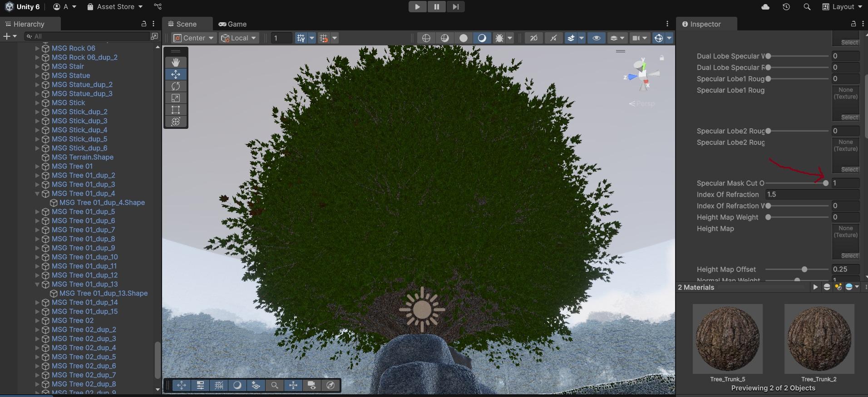The height and width of the screenshot is (397, 868).
Task: Select the Scale tool
Action: pyautogui.click(x=176, y=98)
